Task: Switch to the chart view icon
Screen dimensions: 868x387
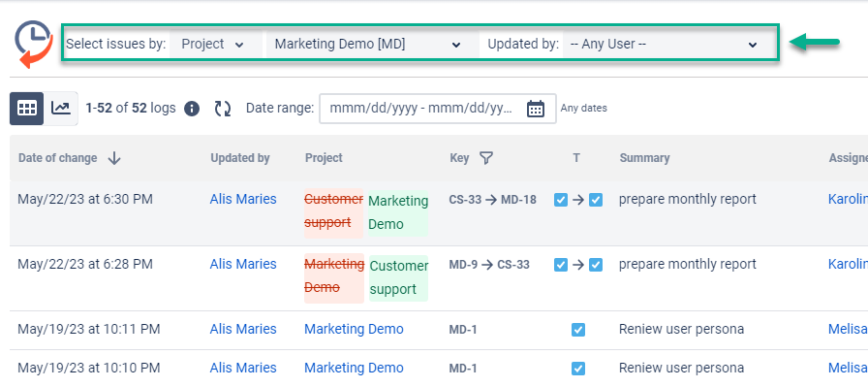Action: click(x=61, y=108)
